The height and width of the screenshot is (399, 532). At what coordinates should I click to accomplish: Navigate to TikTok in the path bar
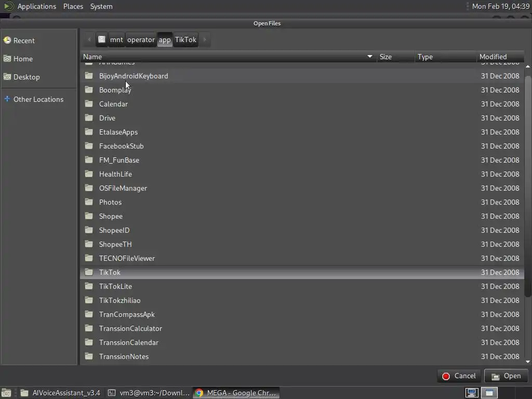click(185, 39)
